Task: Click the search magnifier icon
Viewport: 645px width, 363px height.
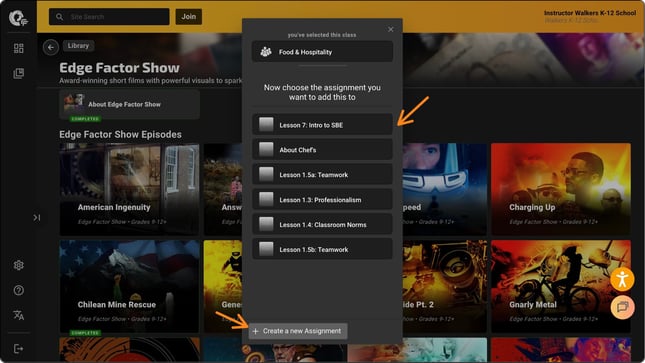Action: [60, 17]
